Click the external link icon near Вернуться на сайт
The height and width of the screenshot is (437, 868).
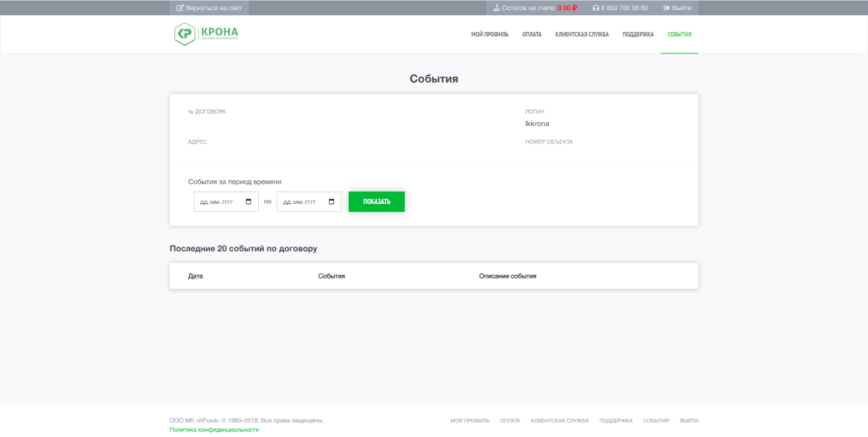tap(180, 8)
